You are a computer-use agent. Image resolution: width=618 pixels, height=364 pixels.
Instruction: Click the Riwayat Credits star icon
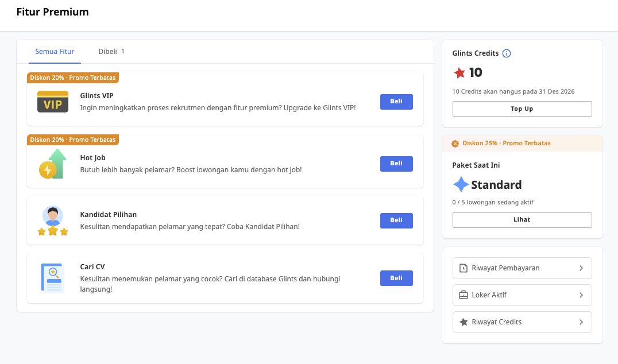click(463, 322)
